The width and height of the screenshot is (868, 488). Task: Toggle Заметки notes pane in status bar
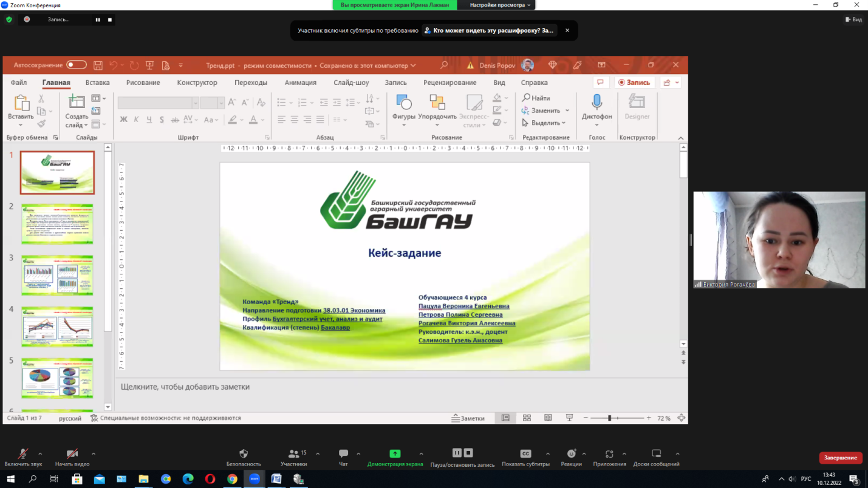(x=468, y=418)
